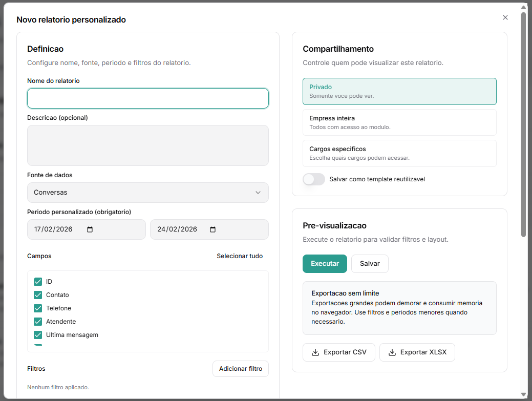Image resolution: width=532 pixels, height=401 pixels.
Task: Open calendar picker for start date 17/02/2026
Action: (x=90, y=229)
